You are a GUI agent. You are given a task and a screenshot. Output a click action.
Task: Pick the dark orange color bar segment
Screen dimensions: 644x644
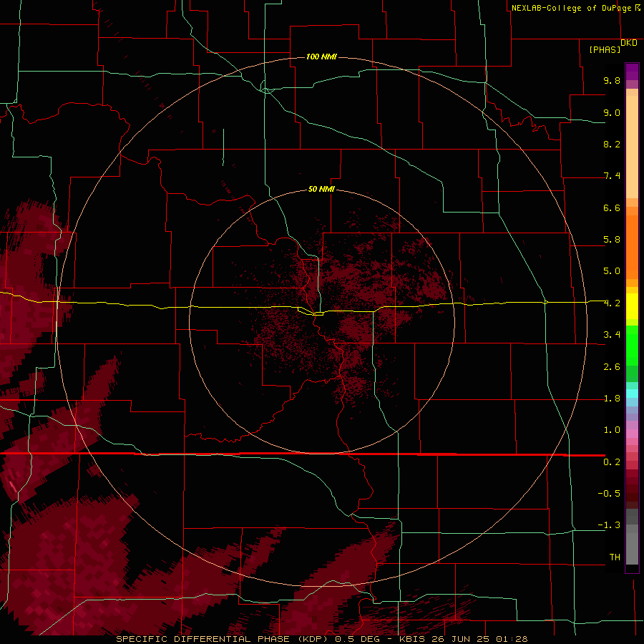pyautogui.click(x=632, y=248)
